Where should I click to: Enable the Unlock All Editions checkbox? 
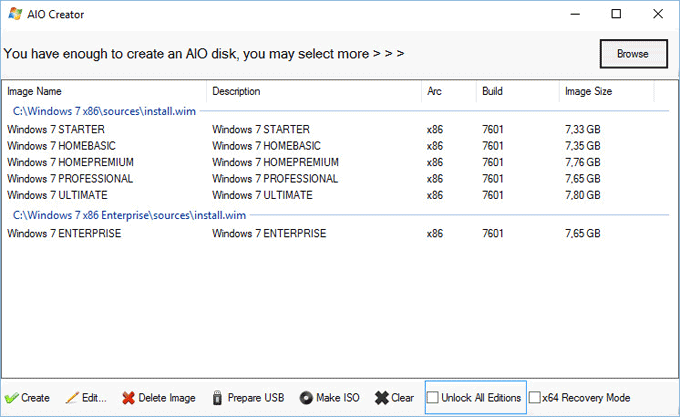click(x=432, y=397)
